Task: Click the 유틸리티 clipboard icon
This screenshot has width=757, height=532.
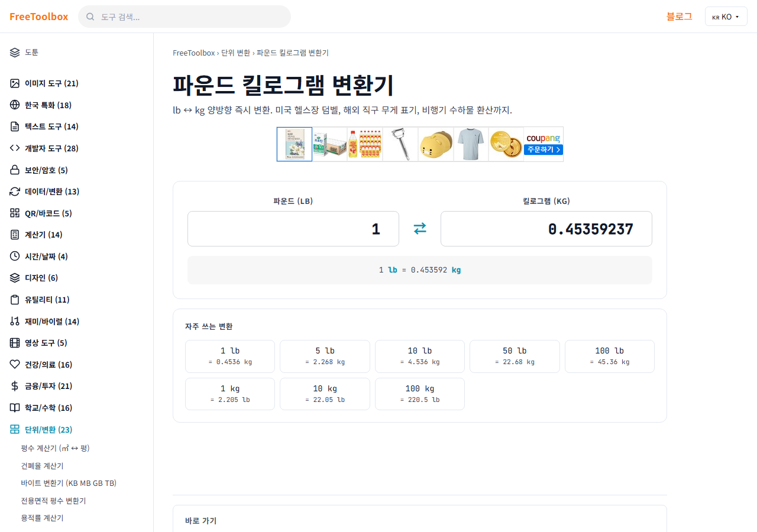Action: 15,300
